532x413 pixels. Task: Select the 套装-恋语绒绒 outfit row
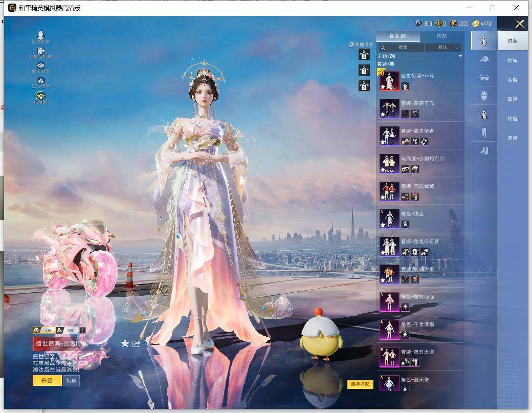(x=420, y=191)
